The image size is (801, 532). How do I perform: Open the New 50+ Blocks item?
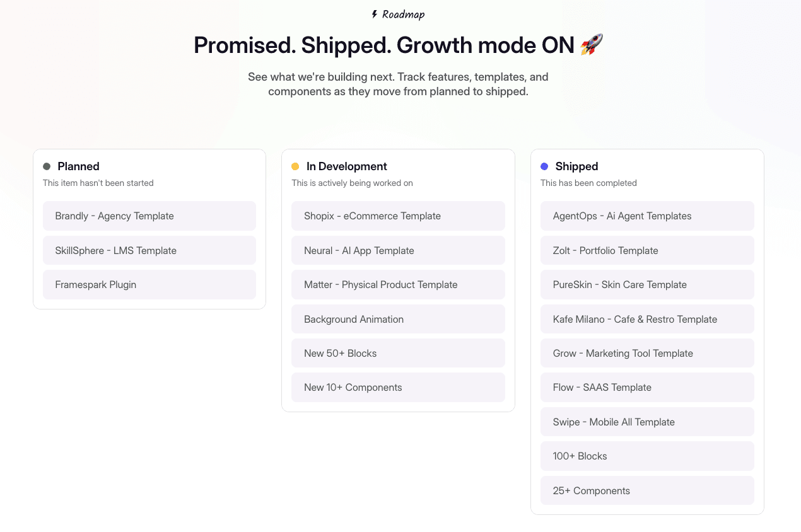(398, 353)
